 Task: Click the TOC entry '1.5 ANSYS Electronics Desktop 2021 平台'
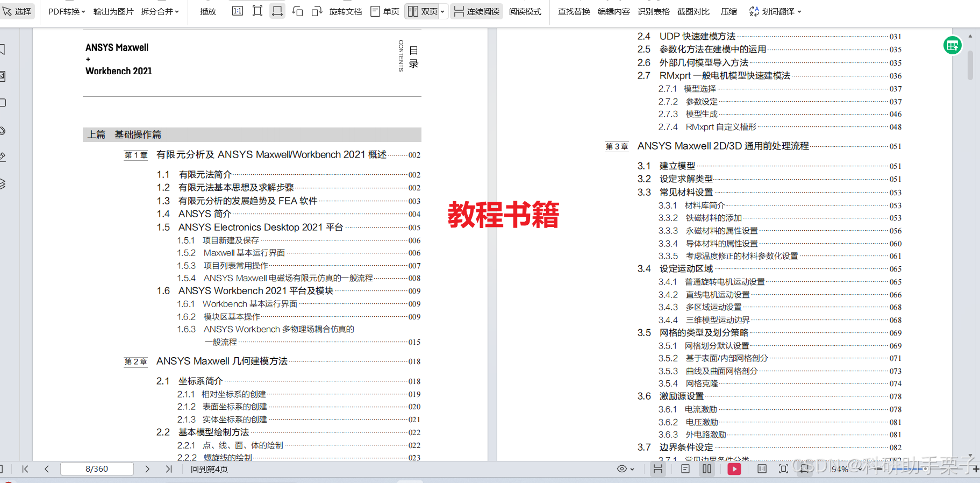[289, 228]
